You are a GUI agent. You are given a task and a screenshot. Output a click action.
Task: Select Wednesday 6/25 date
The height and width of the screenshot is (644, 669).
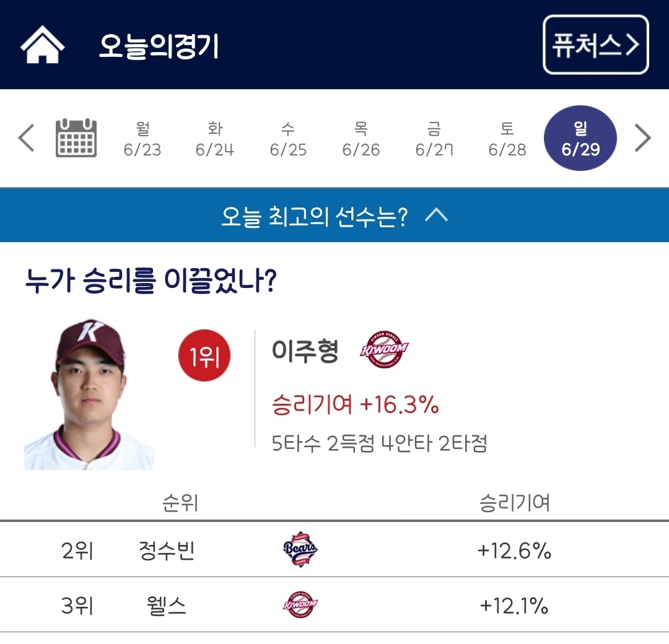pos(288,139)
